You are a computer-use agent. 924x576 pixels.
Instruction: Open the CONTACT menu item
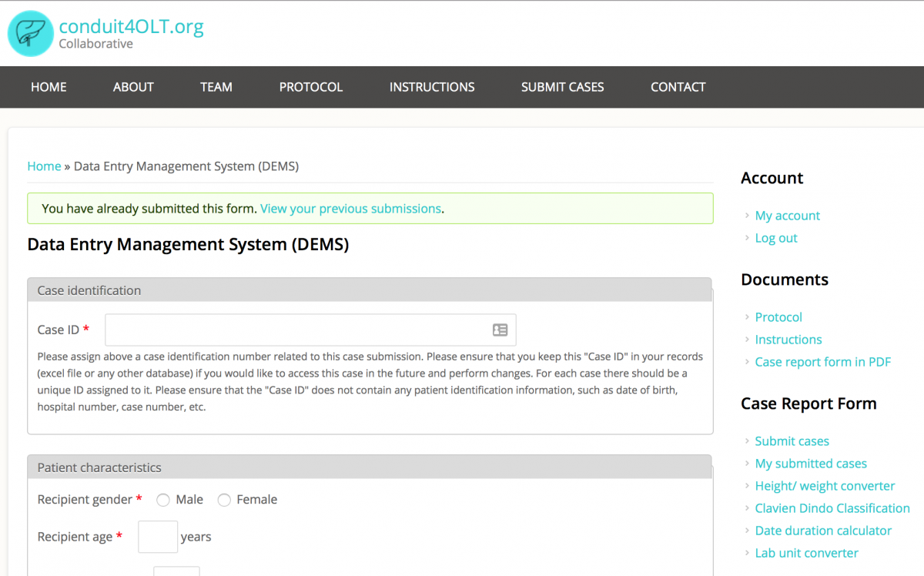[678, 87]
